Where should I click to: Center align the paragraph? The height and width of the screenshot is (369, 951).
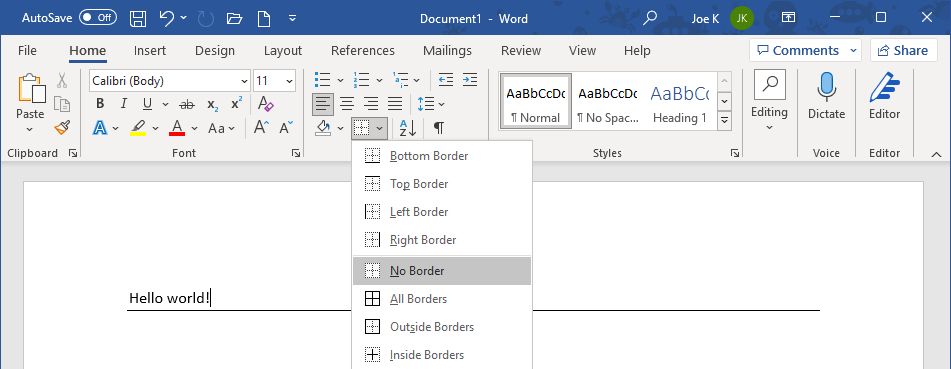click(x=347, y=104)
